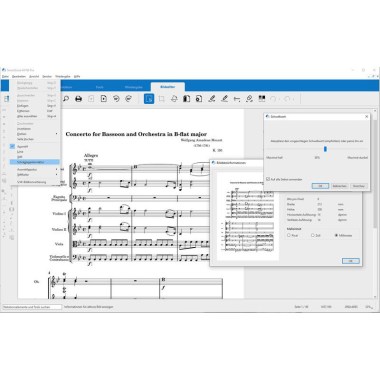Viewport: 380px width, 380px height.
Task: Switch to the Bildeditor tab
Action: [x=168, y=87]
